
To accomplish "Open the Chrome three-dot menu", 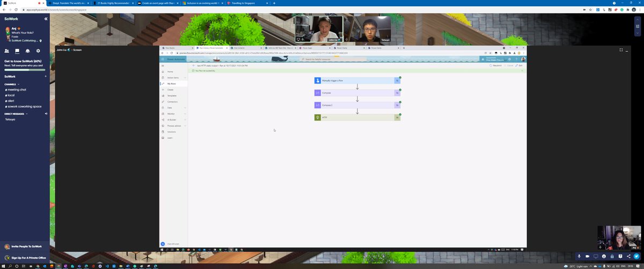I will 640,10.
